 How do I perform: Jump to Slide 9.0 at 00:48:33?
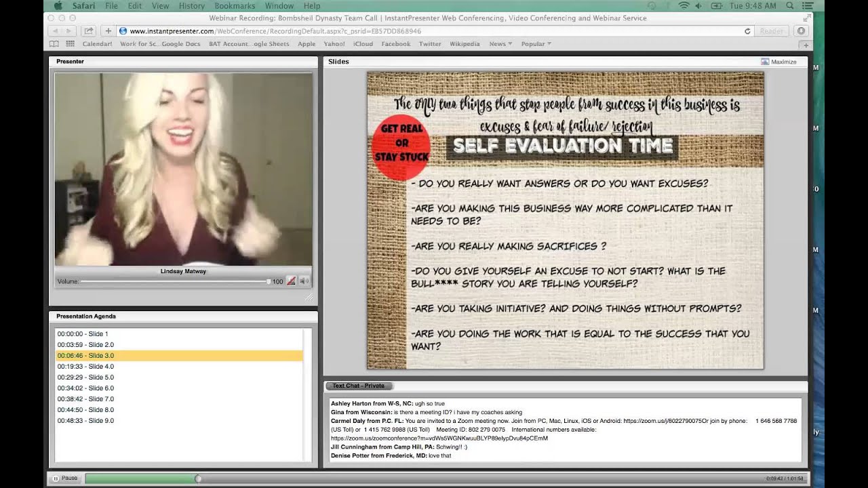(x=179, y=421)
